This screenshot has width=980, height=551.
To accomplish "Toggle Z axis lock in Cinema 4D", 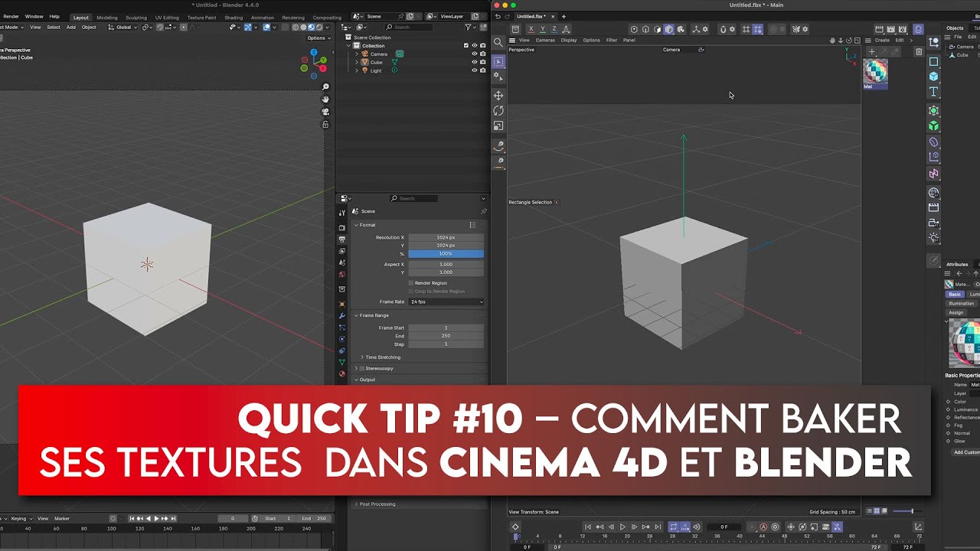I will pyautogui.click(x=554, y=29).
